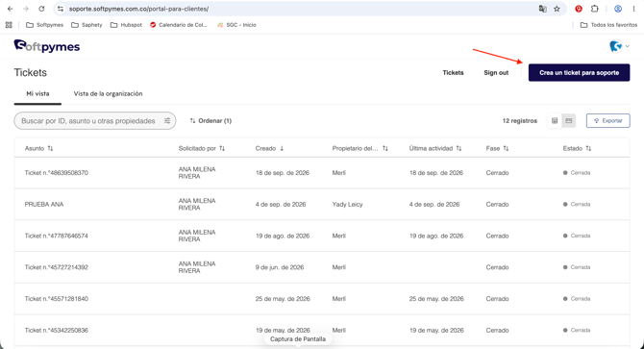Click Crea un ticket para soporte button
644x349 pixels.
click(x=579, y=73)
